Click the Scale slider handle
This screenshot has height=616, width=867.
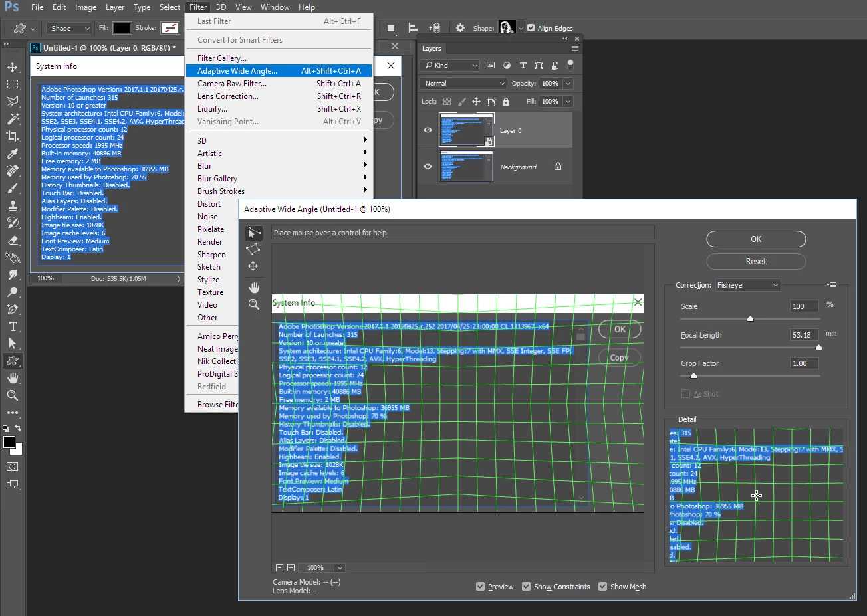click(750, 319)
